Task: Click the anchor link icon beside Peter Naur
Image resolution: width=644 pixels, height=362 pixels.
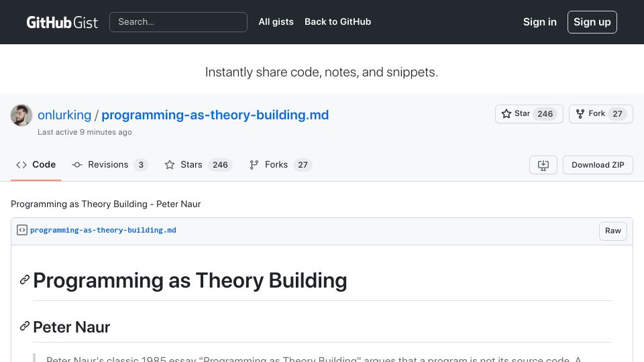Action: pyautogui.click(x=25, y=326)
